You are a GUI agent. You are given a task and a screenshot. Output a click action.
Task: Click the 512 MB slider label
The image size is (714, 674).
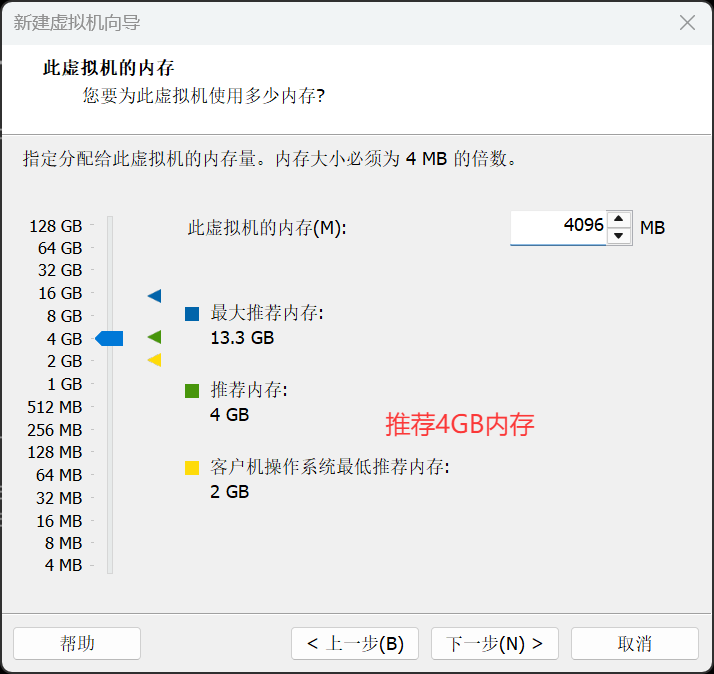coord(55,407)
